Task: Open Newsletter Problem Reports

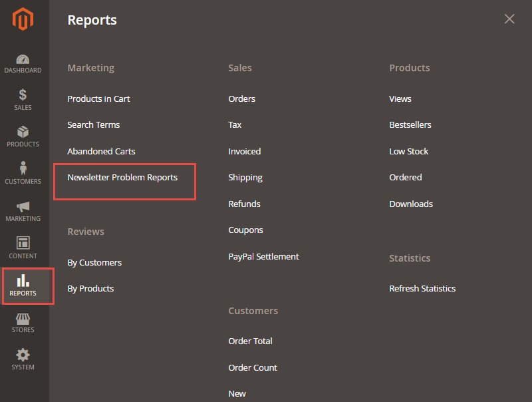Action: (122, 178)
